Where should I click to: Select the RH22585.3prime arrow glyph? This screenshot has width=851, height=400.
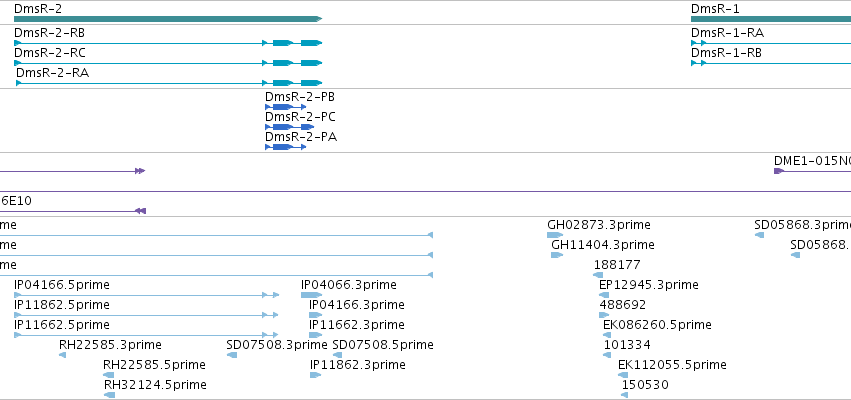pos(62,355)
